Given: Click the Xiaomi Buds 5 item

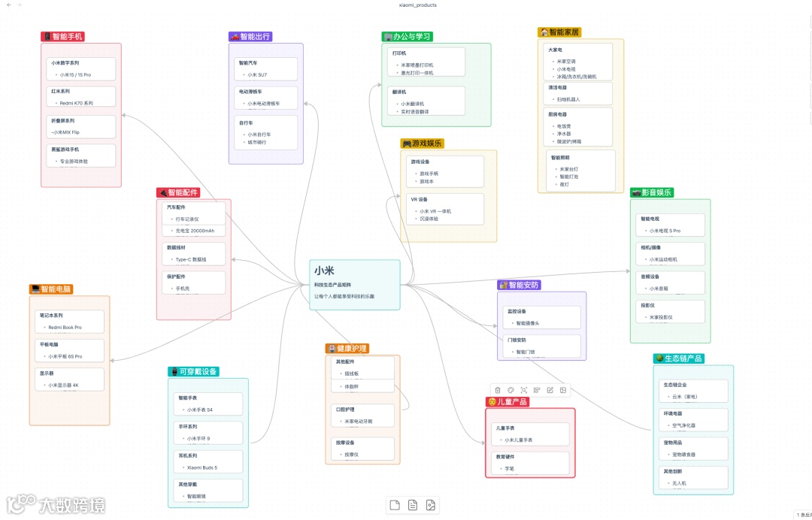Looking at the screenshot, I should pos(202,467).
